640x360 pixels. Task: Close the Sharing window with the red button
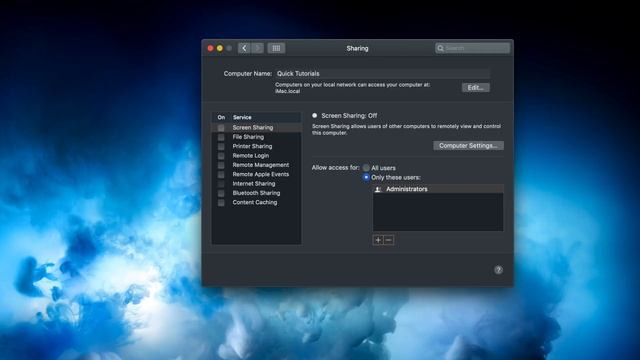click(x=211, y=48)
